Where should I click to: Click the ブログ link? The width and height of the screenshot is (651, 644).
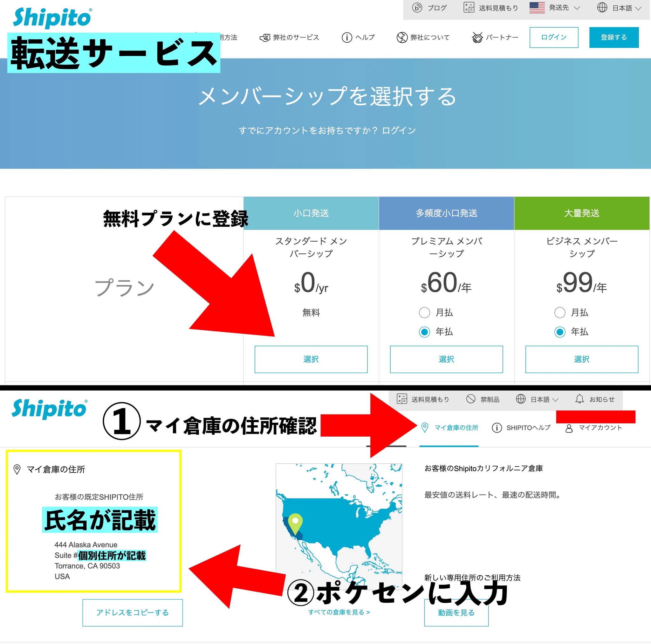[437, 8]
